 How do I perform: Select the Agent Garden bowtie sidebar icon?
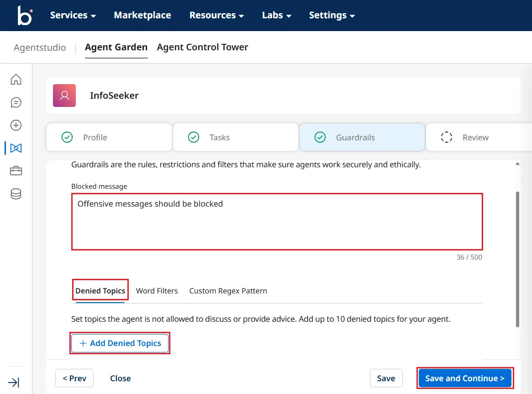tap(16, 148)
